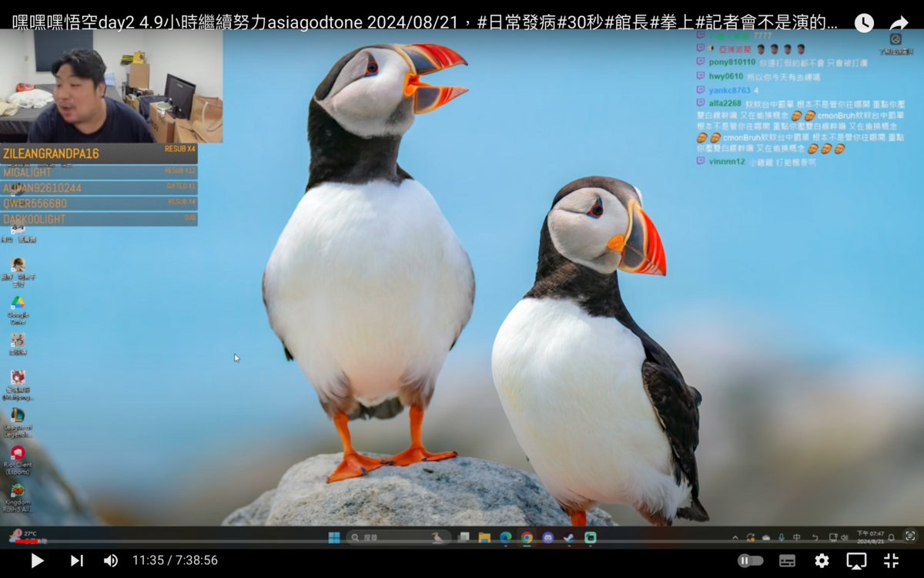Click the streamer webcam overlay
Viewport: 924px width, 578px height.
(x=112, y=86)
